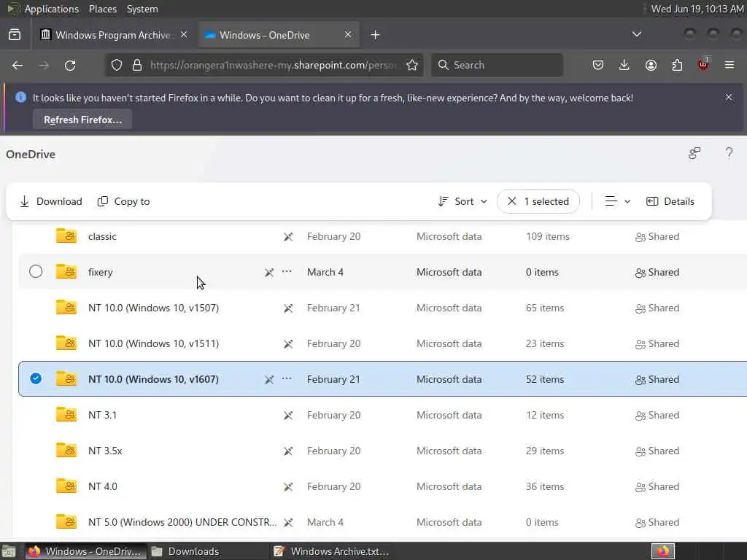Click the classic folder icon

click(66, 236)
